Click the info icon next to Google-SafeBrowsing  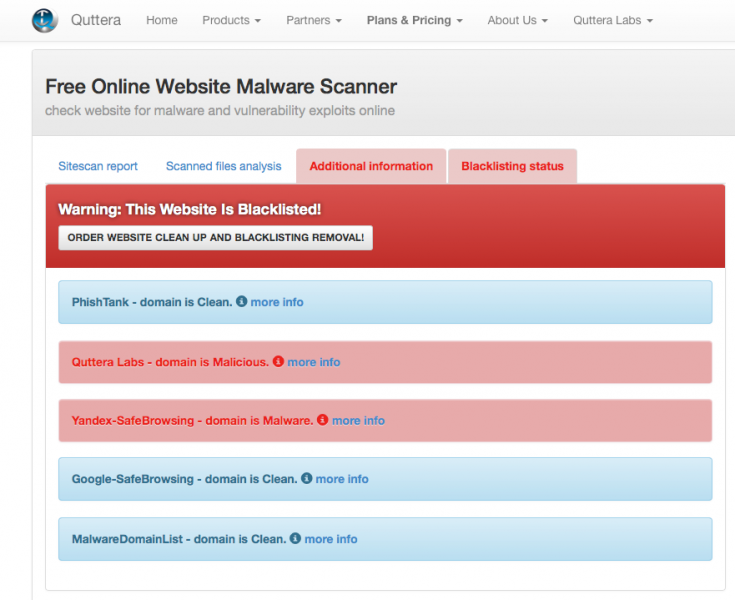[307, 478]
